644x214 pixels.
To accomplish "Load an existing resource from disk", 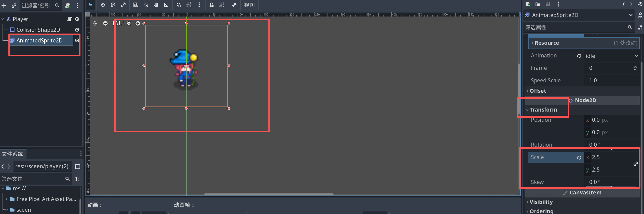I will [538, 4].
